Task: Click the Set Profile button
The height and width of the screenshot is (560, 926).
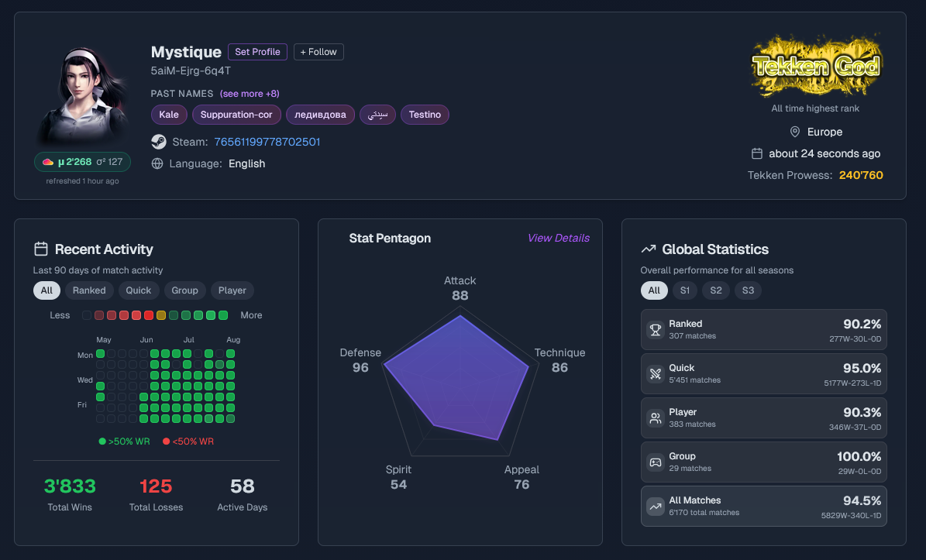Action: [x=257, y=52]
